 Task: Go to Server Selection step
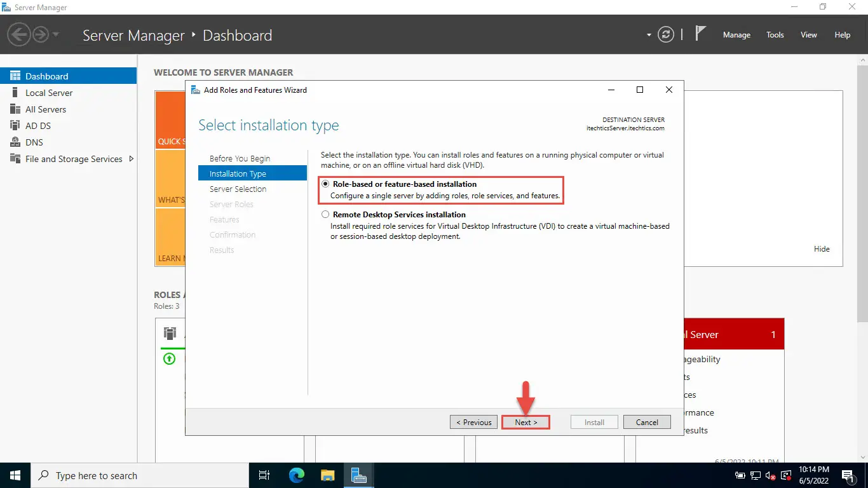coord(238,189)
